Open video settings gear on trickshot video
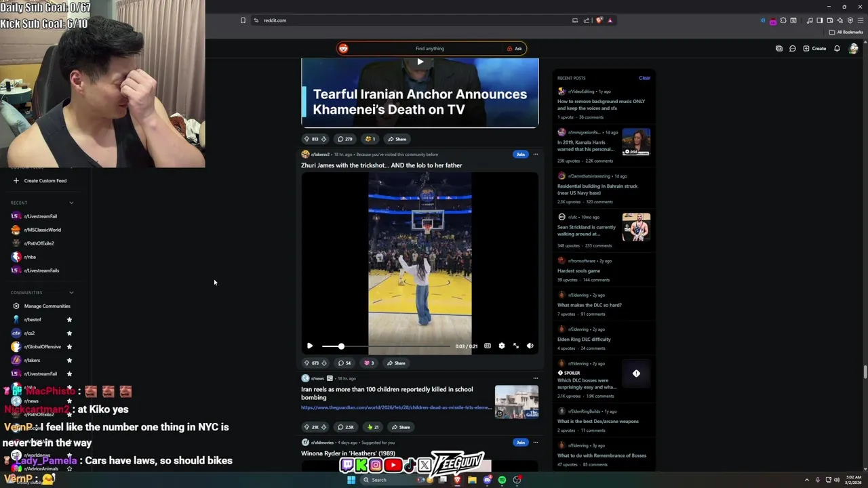 (x=501, y=346)
